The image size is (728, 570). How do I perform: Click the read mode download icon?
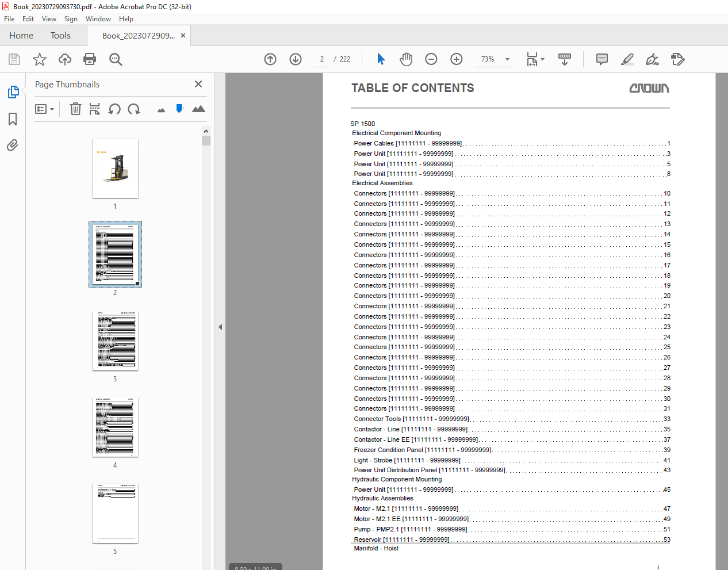coord(565,59)
